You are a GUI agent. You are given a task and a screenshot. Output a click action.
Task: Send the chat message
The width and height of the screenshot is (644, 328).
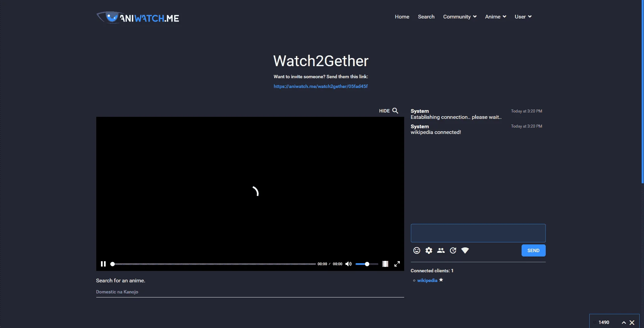click(x=533, y=250)
